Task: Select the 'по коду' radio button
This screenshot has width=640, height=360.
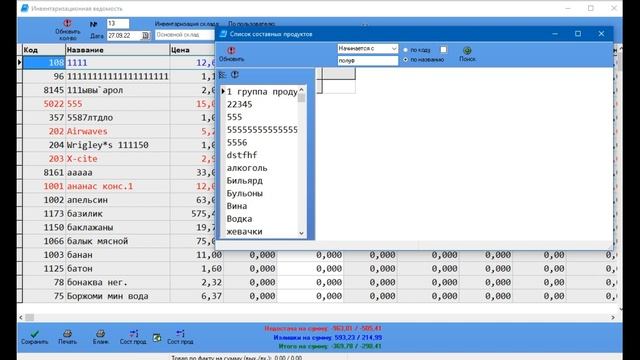Action: pos(405,50)
